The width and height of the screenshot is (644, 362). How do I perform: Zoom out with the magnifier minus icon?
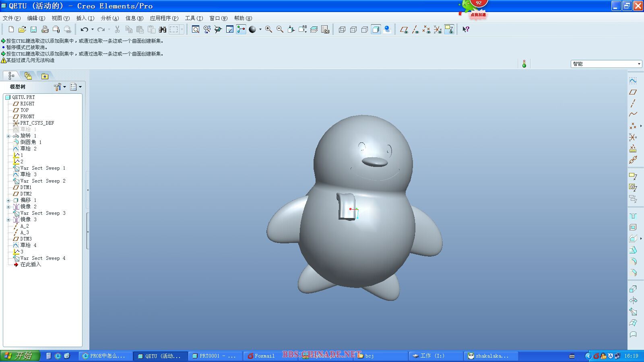pos(280,29)
